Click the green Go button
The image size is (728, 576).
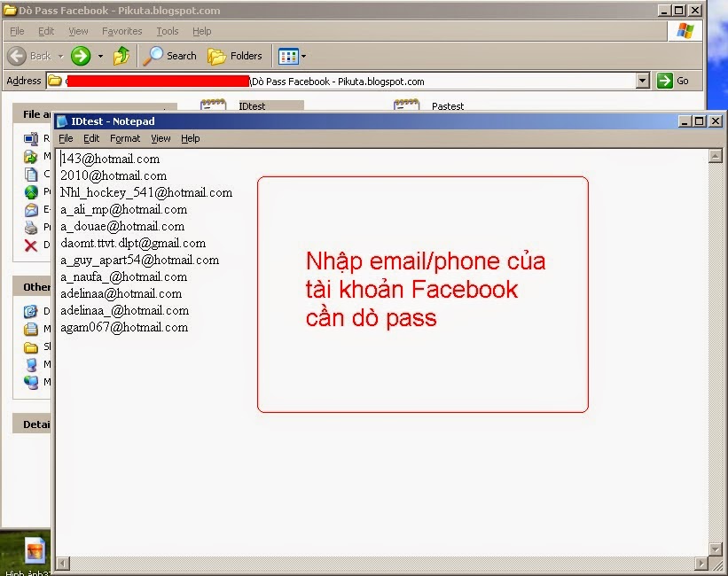point(673,81)
